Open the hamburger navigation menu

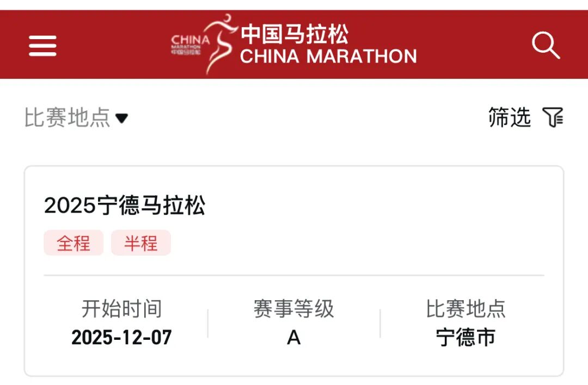pos(42,46)
